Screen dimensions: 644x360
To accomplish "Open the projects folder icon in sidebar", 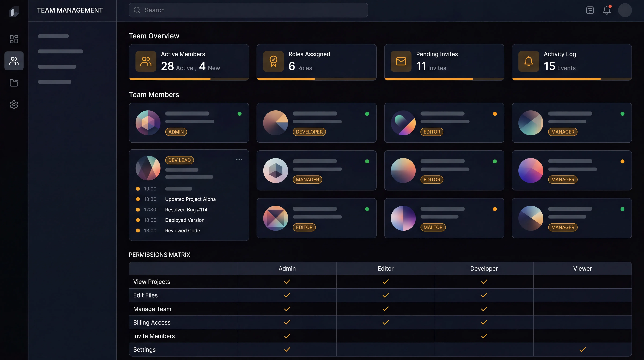I will pyautogui.click(x=14, y=83).
